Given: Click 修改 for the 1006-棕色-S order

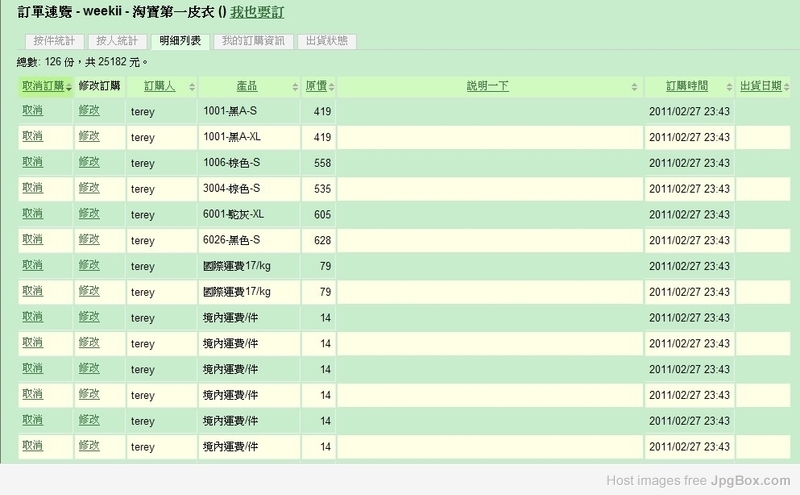Looking at the screenshot, I should click(x=89, y=162).
